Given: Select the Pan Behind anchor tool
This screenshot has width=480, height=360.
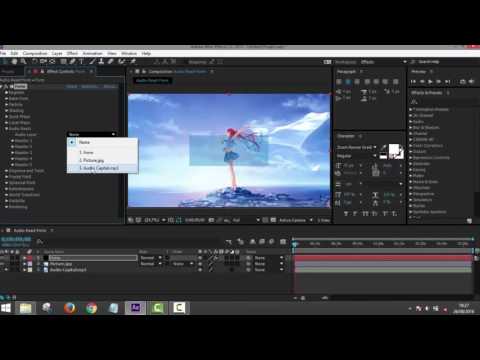Looking at the screenshot, I should 52,62.
